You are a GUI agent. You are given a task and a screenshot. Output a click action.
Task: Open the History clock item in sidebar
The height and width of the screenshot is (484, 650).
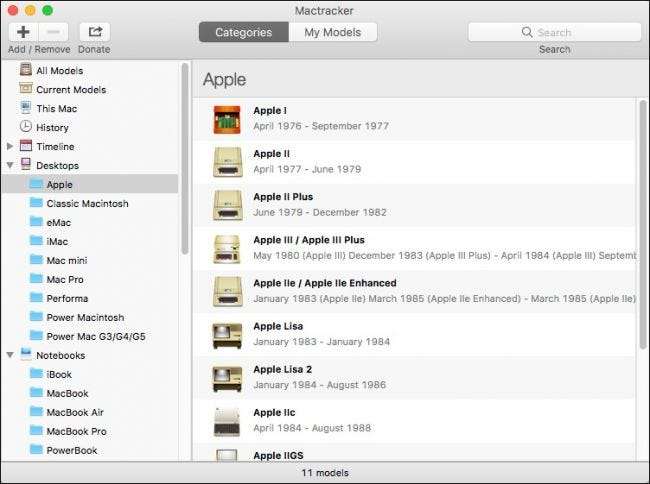click(52, 127)
